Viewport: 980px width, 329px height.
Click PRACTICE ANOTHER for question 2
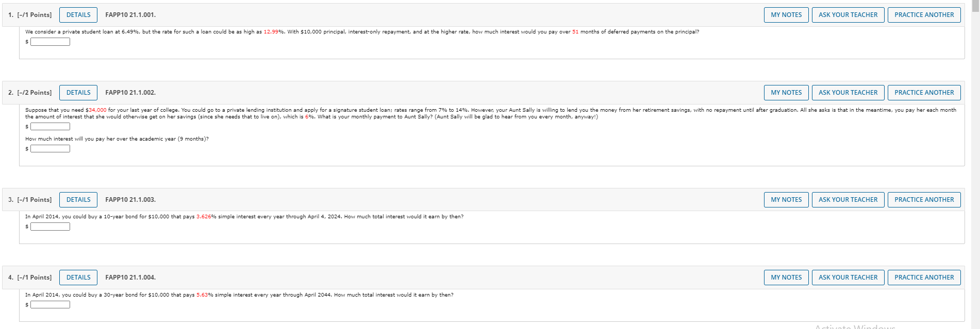[924, 92]
